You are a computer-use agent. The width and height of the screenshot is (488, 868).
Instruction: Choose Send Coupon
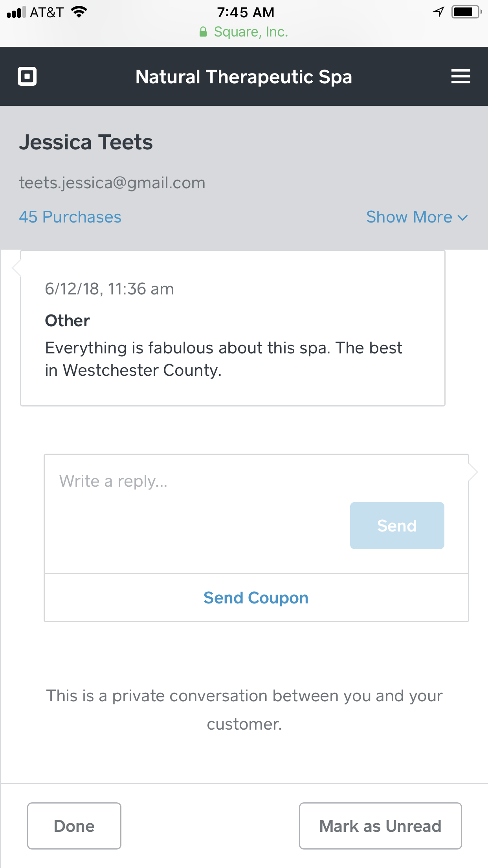[256, 598]
